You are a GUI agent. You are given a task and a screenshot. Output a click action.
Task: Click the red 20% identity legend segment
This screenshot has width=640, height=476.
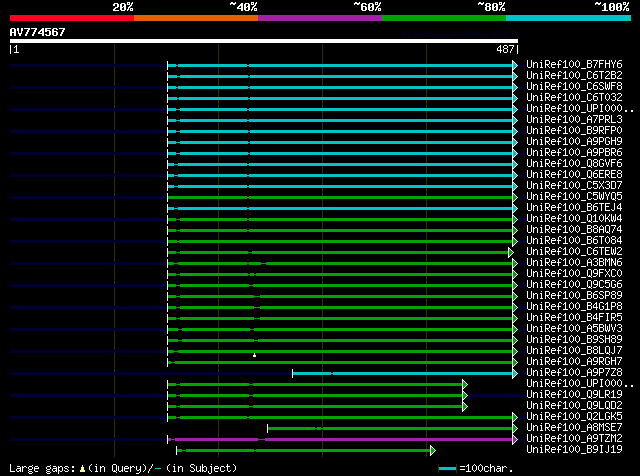(x=72, y=18)
